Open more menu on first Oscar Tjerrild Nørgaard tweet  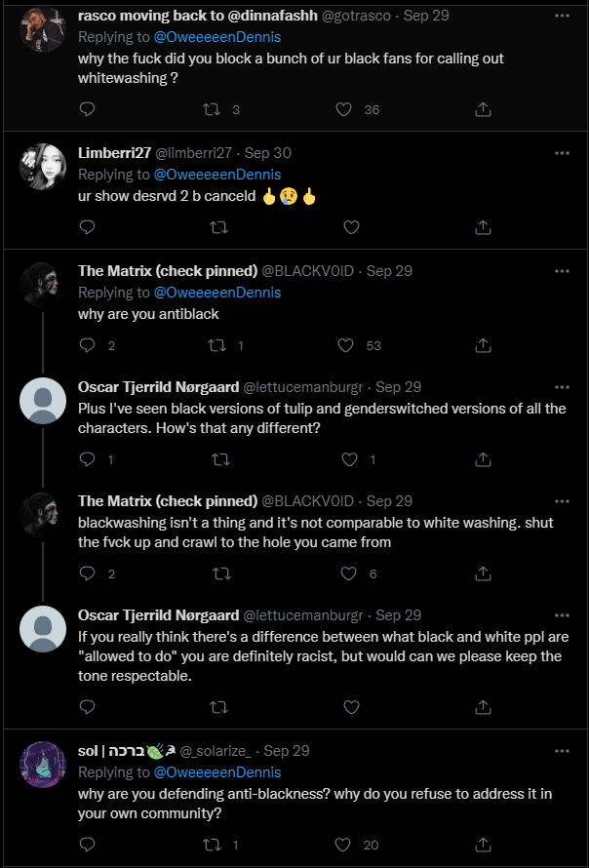pyautogui.click(x=562, y=387)
